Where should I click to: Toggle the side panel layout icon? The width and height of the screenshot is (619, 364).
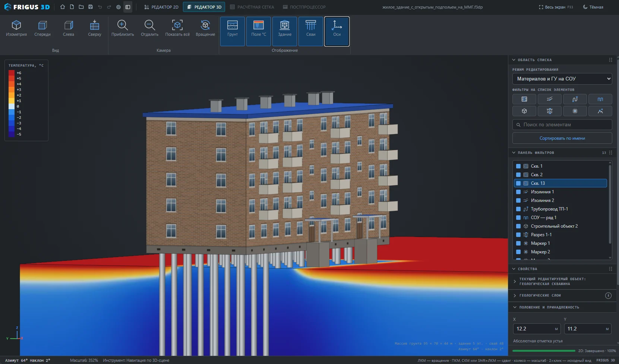coord(128,7)
